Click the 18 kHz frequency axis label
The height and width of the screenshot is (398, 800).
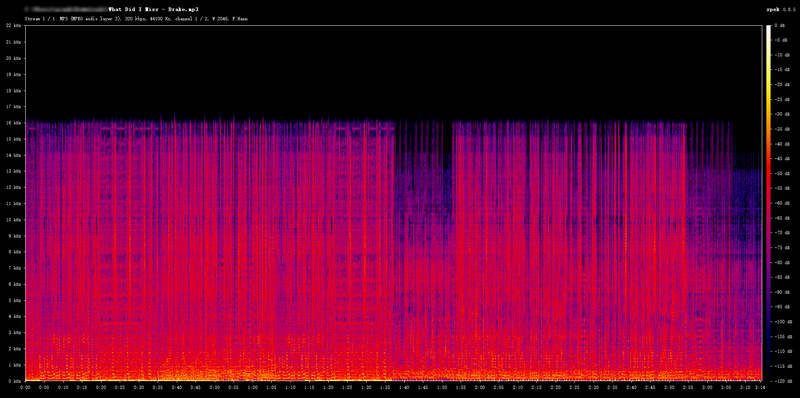[13, 90]
